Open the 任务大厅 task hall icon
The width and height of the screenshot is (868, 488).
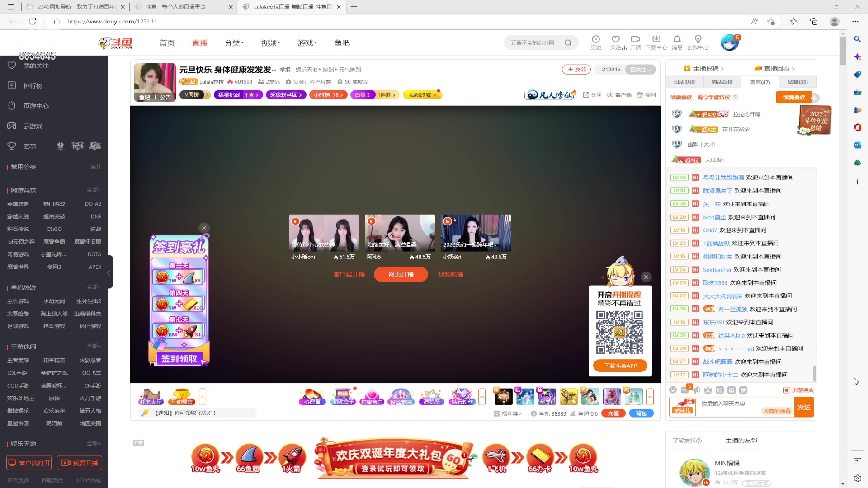pyautogui.click(x=151, y=396)
